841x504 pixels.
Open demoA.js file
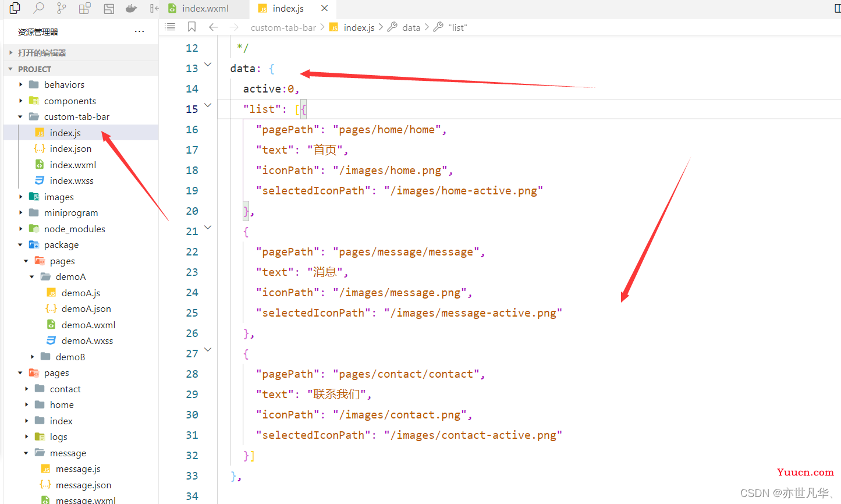80,293
